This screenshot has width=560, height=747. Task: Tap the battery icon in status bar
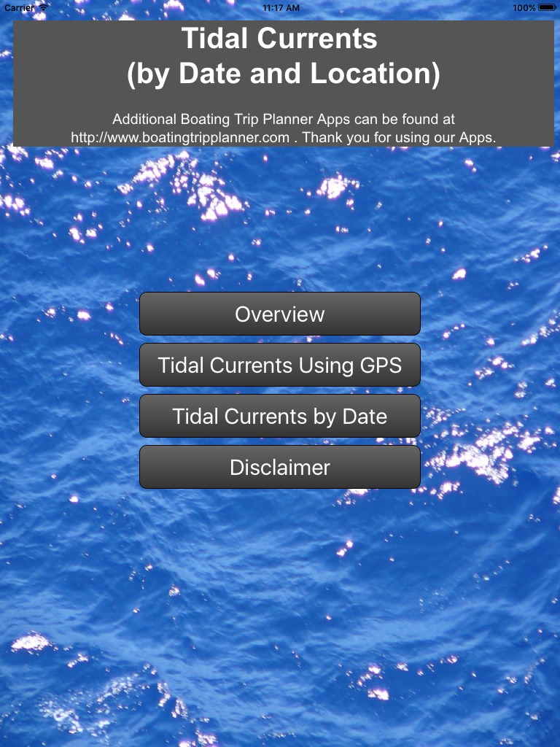547,7
